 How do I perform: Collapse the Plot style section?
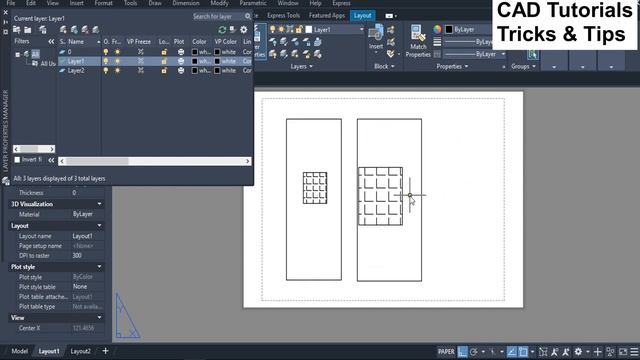point(99,267)
